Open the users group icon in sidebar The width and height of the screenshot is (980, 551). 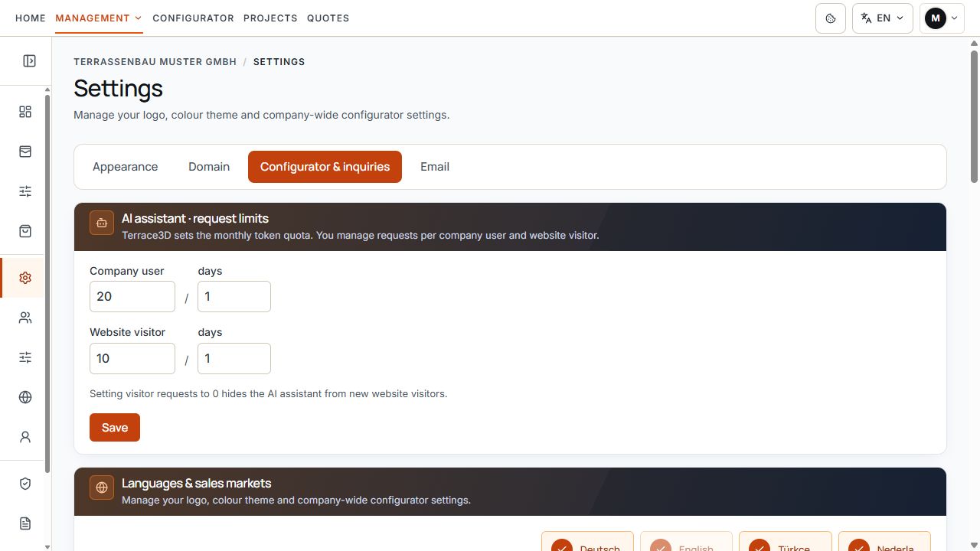coord(25,318)
